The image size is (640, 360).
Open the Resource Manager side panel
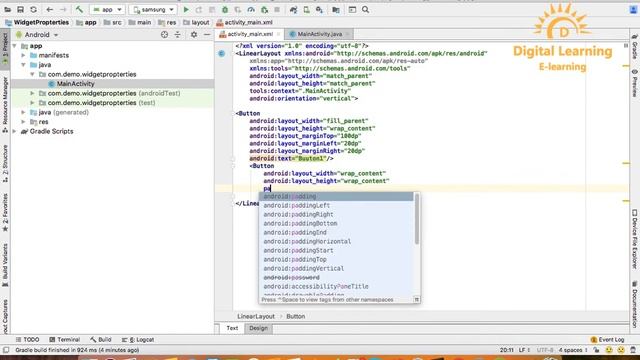click(5, 104)
